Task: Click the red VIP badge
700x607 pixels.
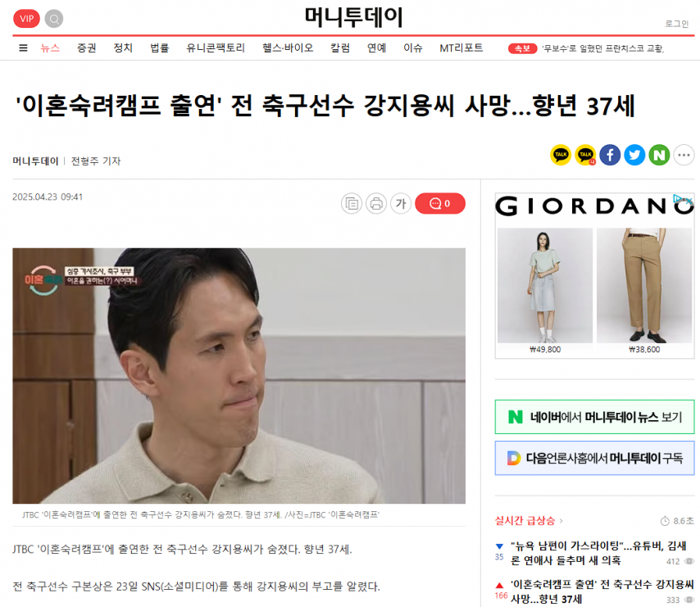Action: [27, 19]
